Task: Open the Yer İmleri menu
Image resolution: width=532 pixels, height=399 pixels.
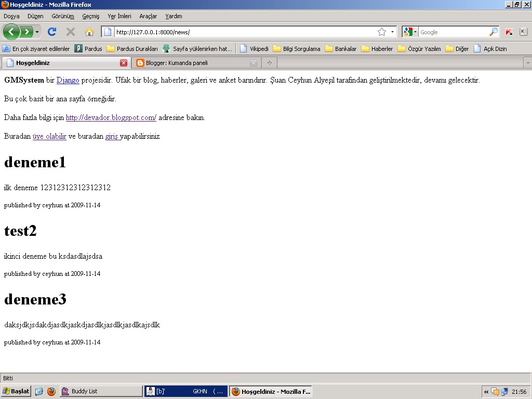Action: [x=119, y=16]
